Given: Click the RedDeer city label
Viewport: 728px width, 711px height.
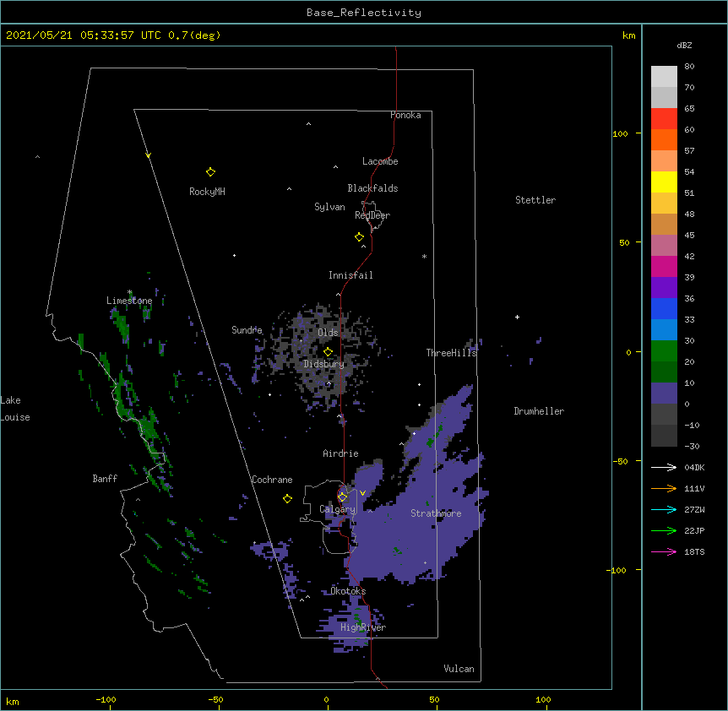Looking at the screenshot, I should pos(372,215).
